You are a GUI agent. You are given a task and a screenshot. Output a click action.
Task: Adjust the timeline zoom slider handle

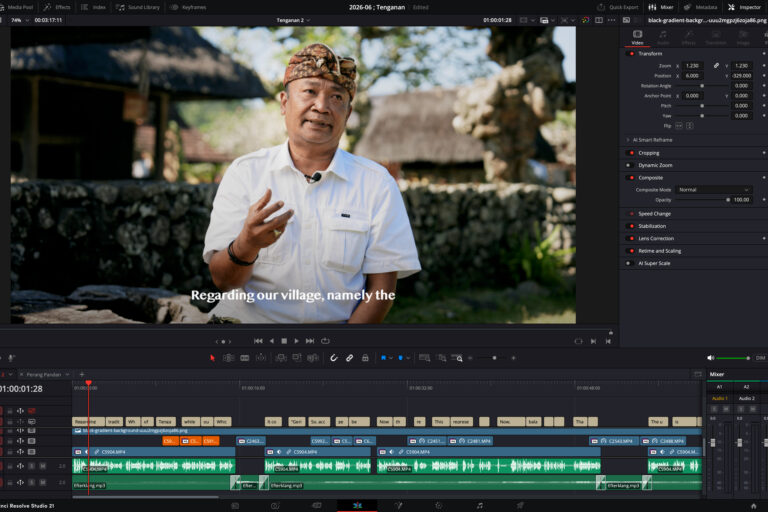494,358
